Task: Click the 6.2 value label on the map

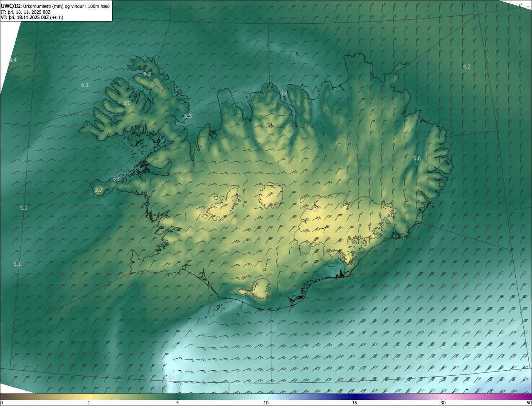Action: (147, 74)
